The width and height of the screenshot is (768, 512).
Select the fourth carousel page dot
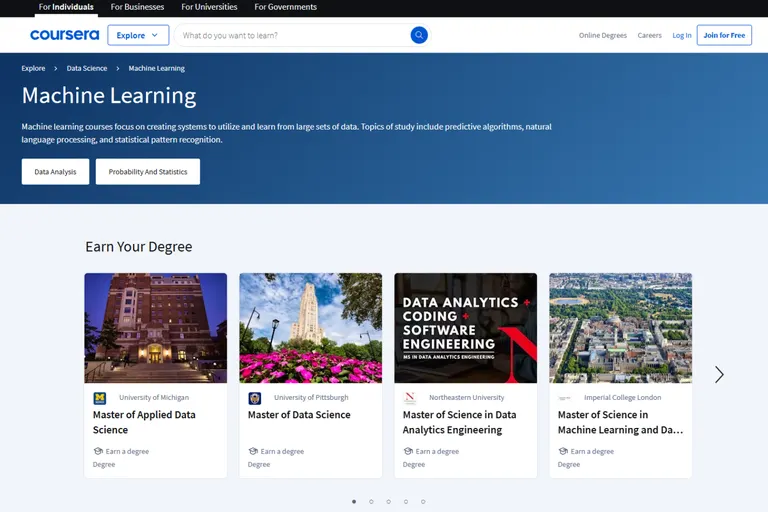(406, 502)
